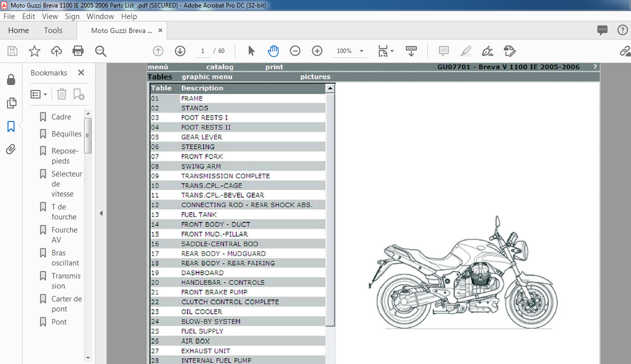The image size is (631, 364).
Task: Open the Window menu
Action: click(x=100, y=16)
